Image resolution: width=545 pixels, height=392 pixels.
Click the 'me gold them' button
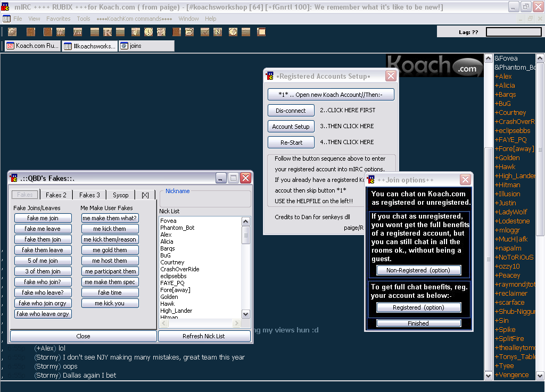coord(110,250)
